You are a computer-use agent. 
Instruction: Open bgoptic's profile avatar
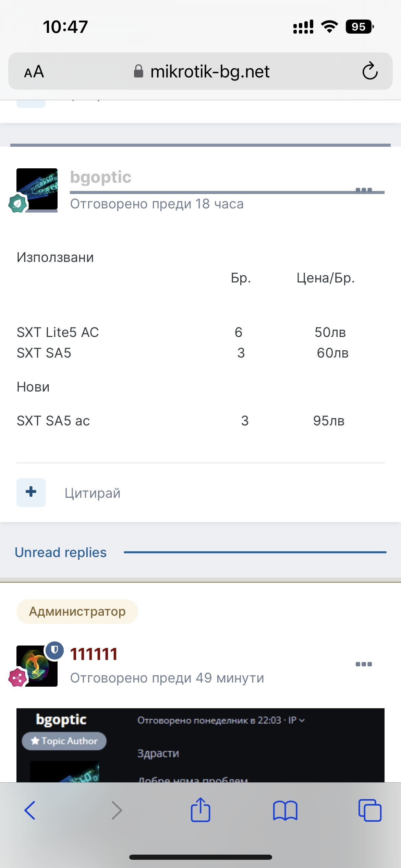(37, 189)
